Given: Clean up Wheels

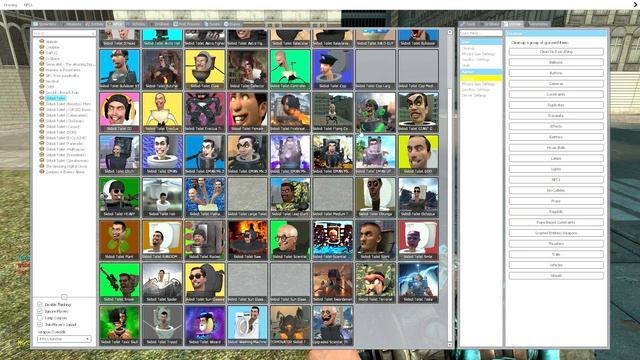Looking at the screenshot, I should click(x=556, y=276).
